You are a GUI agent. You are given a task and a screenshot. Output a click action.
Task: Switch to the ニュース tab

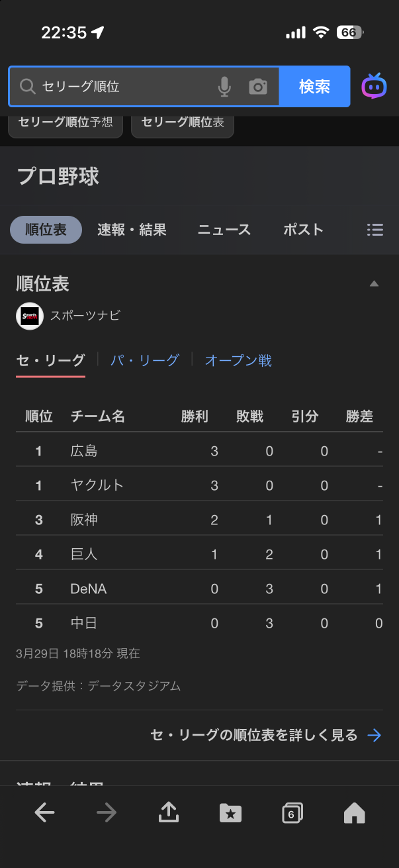[224, 230]
